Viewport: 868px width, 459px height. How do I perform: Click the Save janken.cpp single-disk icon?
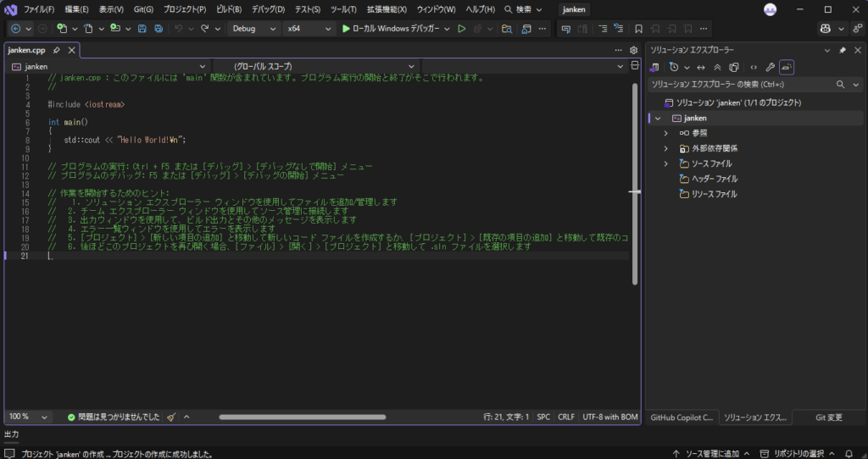click(x=142, y=29)
